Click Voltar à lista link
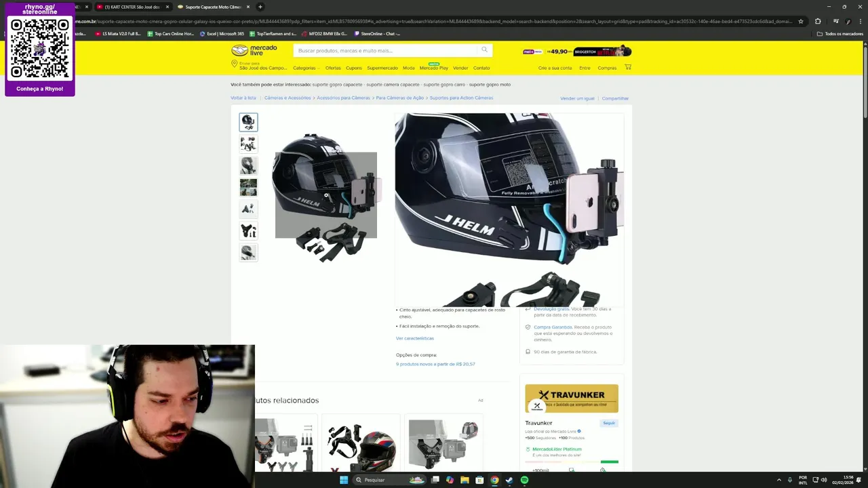Viewport: 868px width, 488px height. coord(243,98)
